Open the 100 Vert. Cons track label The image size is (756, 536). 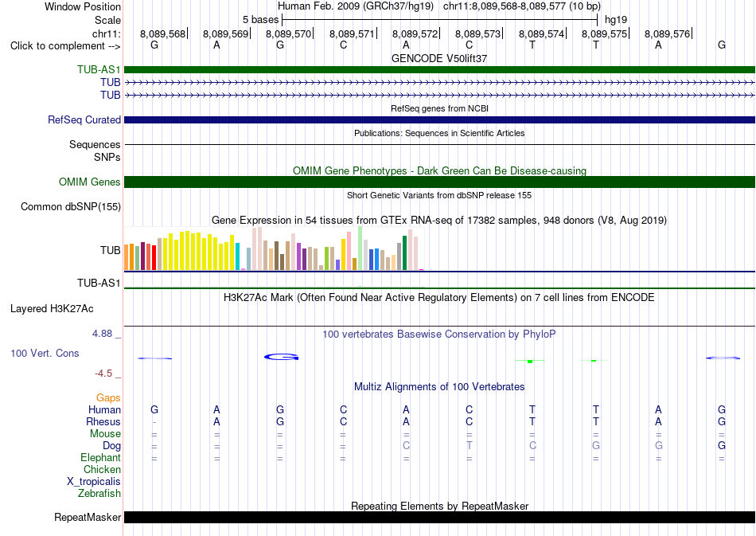coord(45,353)
